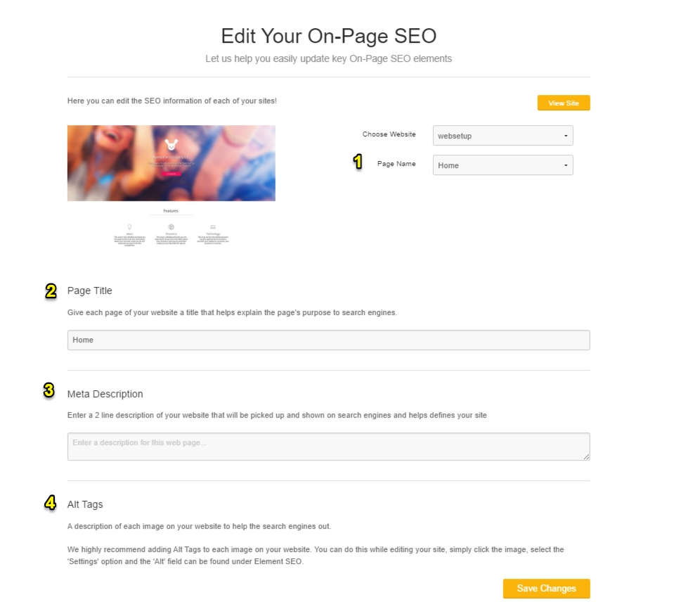Click the Page Name label text
700x609 pixels.
tap(396, 164)
